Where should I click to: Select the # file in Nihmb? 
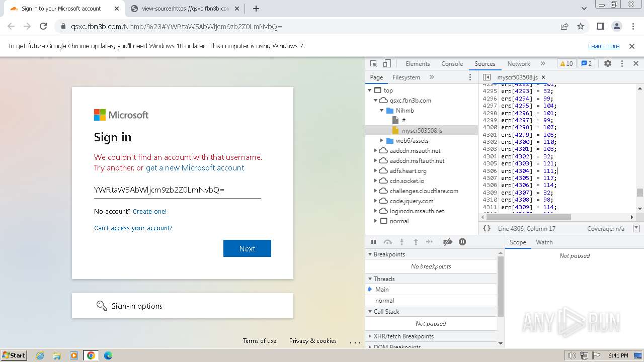coord(404,121)
